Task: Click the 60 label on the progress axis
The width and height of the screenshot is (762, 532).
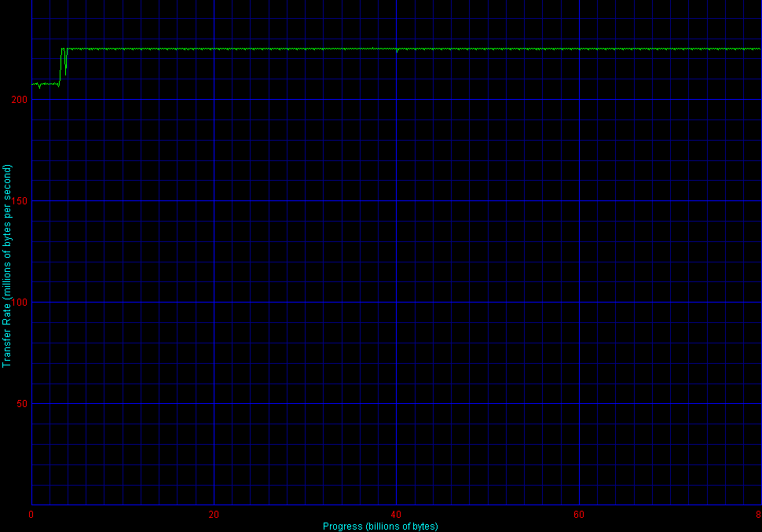Action: [579, 515]
